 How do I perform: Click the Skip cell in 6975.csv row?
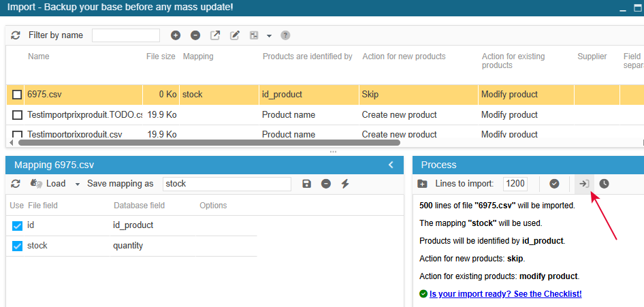click(x=419, y=95)
